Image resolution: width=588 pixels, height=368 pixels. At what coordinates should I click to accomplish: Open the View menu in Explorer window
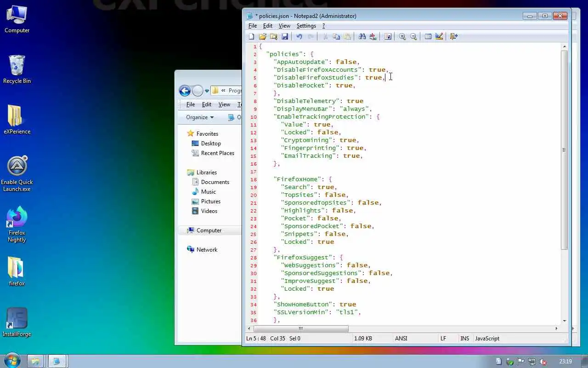pos(224,104)
